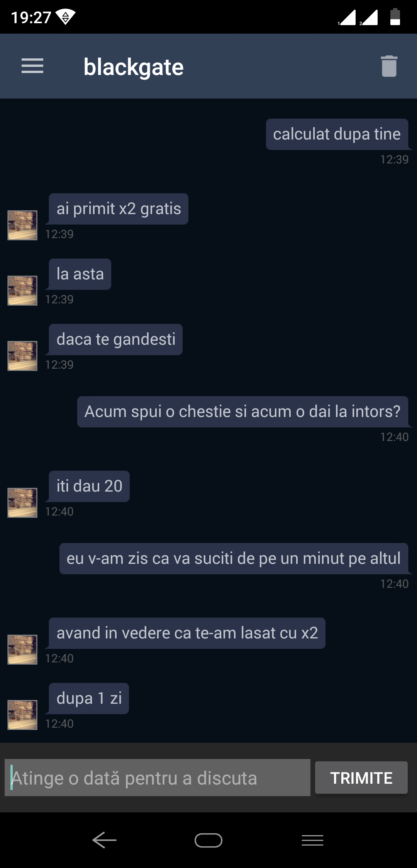Tap the 'ai primit x2 gratis' message bubble

[x=119, y=209]
